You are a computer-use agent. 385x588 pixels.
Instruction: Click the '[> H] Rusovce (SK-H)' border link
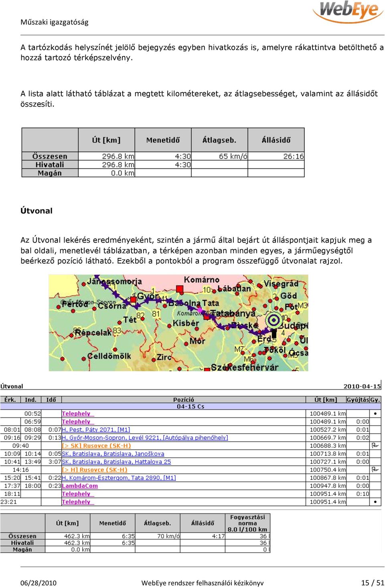pos(95,469)
